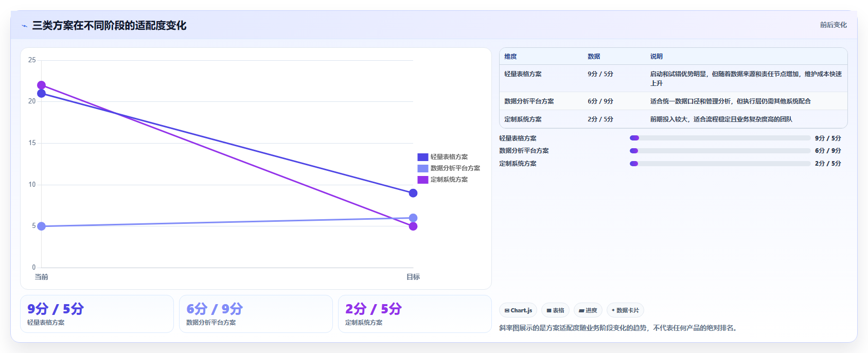Select the 进度 tag chip
Screen dimensions: 868x353
click(588, 310)
